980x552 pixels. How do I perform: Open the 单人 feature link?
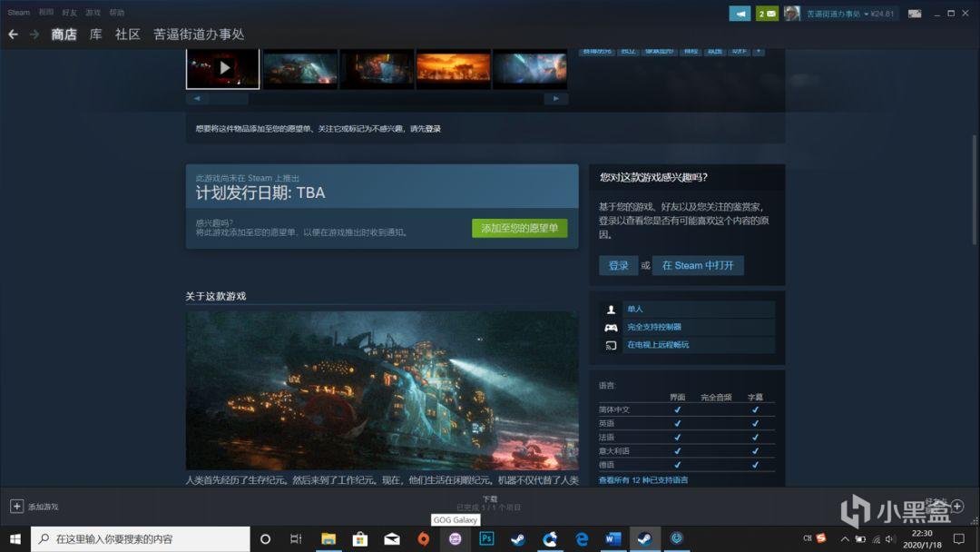(x=635, y=309)
